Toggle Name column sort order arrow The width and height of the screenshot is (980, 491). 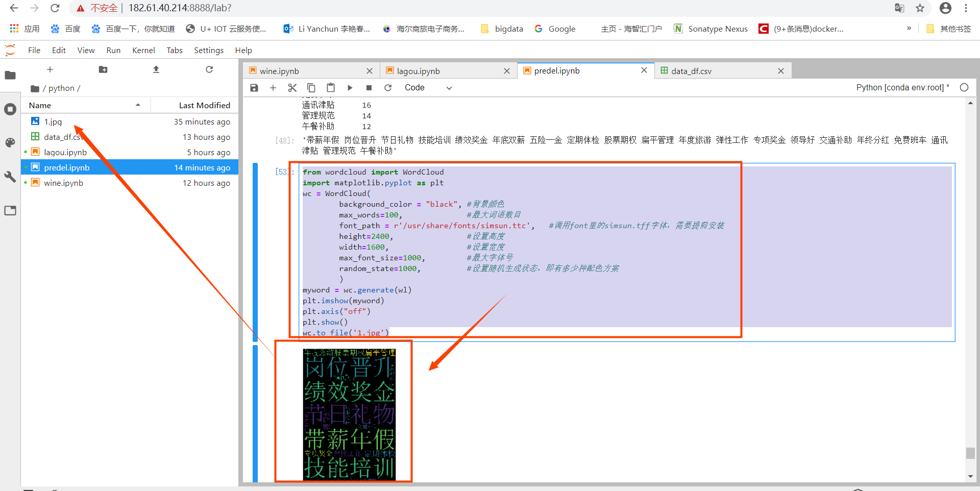click(x=137, y=105)
